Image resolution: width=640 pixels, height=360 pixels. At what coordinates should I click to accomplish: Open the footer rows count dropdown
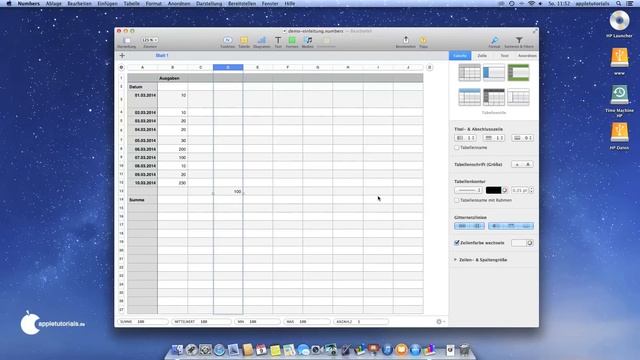(522, 138)
